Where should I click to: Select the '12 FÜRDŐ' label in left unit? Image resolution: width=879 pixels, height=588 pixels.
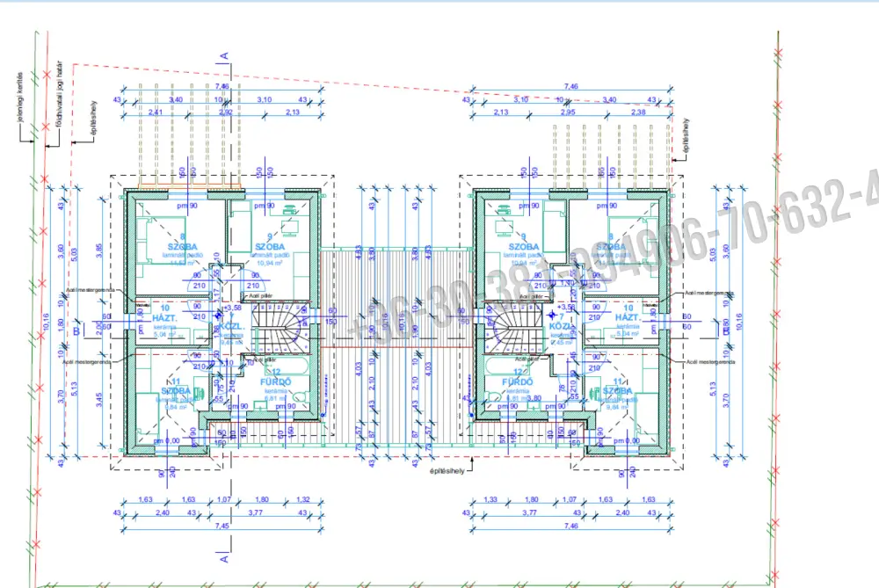click(x=275, y=377)
